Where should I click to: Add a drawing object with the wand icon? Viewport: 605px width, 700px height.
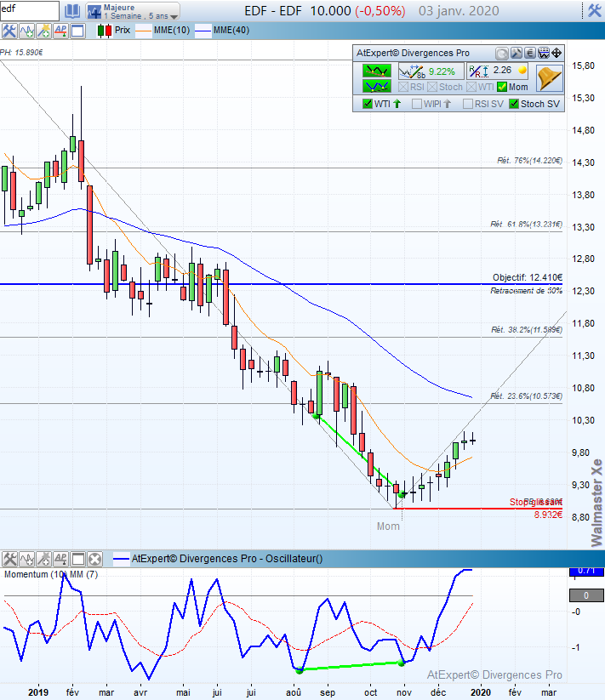click(x=43, y=31)
